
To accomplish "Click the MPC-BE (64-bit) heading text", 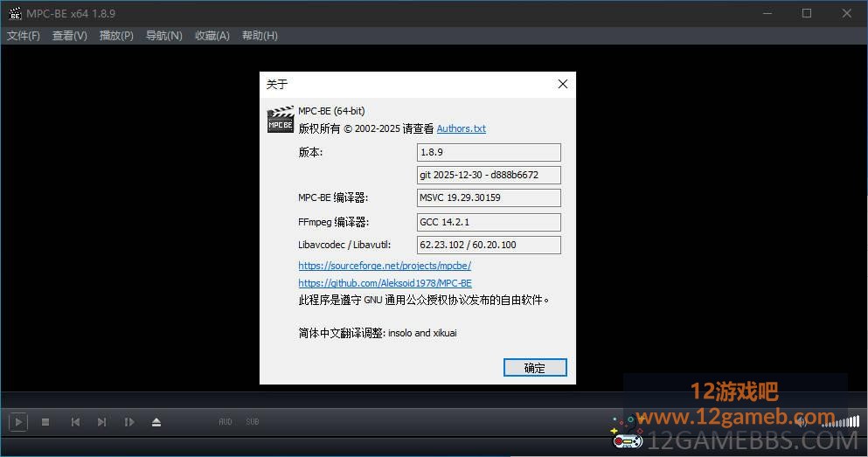I will (x=331, y=111).
